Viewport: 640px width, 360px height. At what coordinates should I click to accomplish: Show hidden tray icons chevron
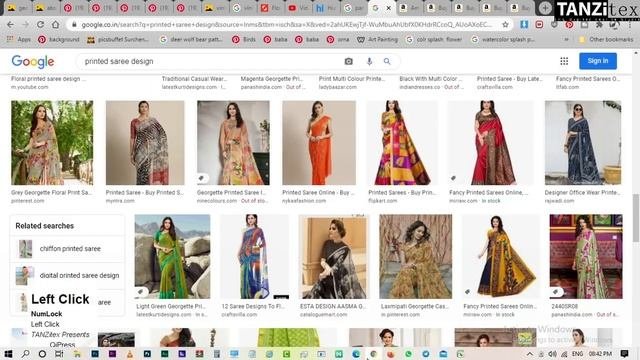[529, 354]
